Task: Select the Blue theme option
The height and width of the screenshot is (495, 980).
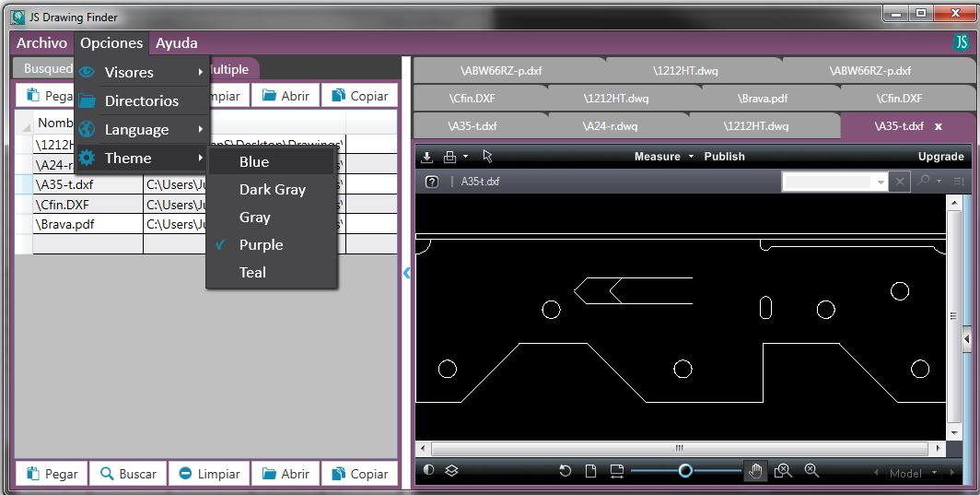Action: click(254, 162)
